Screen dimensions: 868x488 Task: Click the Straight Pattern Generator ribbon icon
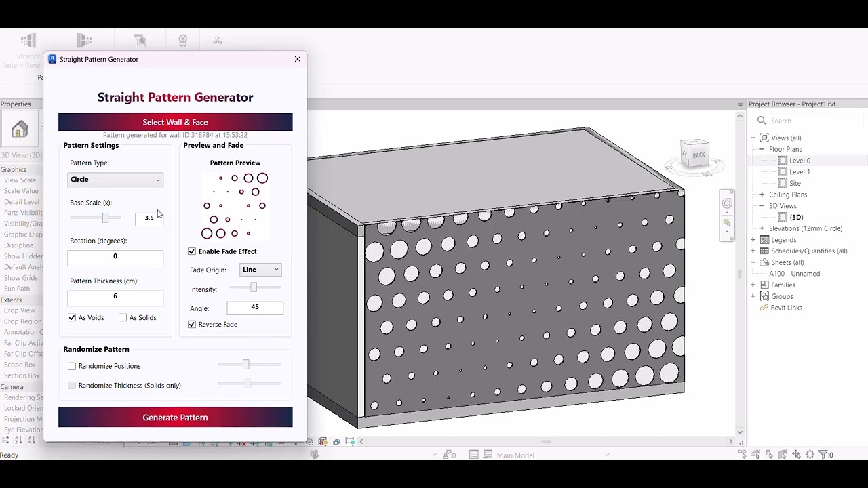click(28, 41)
